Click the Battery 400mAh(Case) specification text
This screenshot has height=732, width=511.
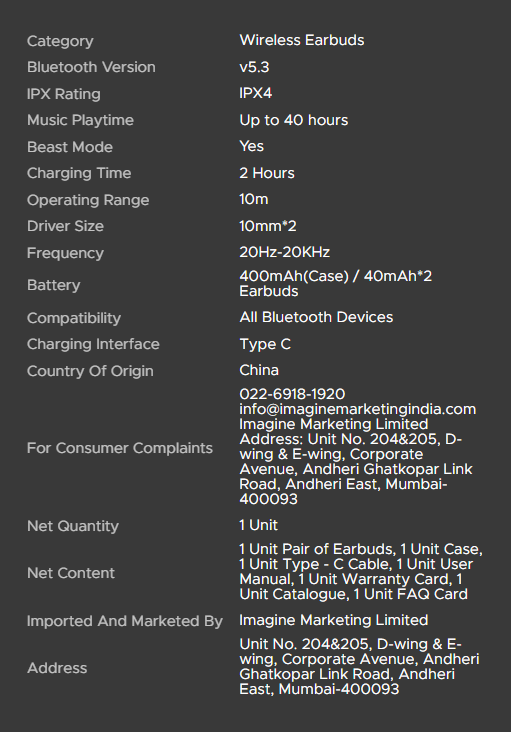click(x=336, y=283)
